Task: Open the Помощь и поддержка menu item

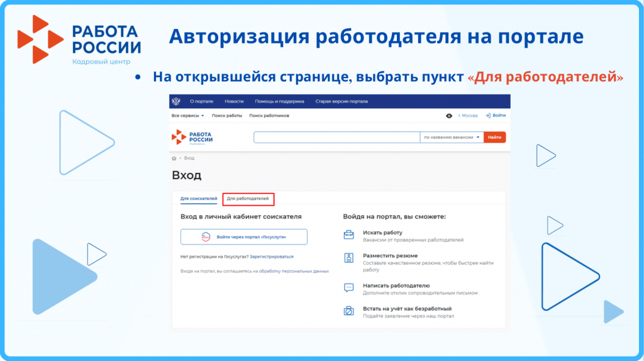Action: [279, 101]
